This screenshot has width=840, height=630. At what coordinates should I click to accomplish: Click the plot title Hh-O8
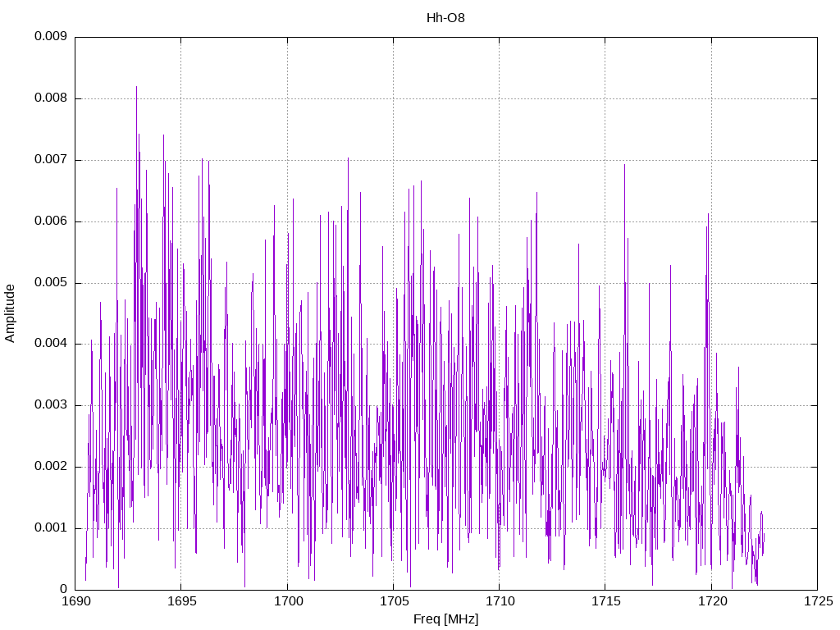[x=445, y=18]
